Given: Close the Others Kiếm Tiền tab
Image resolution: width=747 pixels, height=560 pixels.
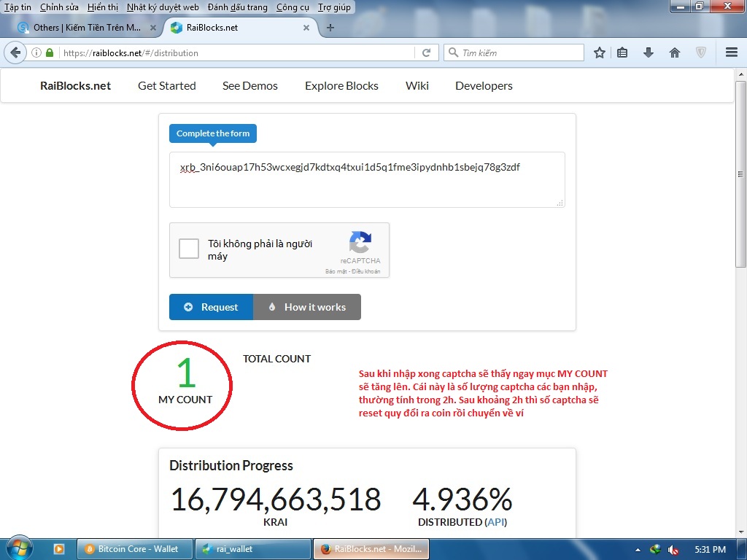Looking at the screenshot, I should [x=153, y=28].
